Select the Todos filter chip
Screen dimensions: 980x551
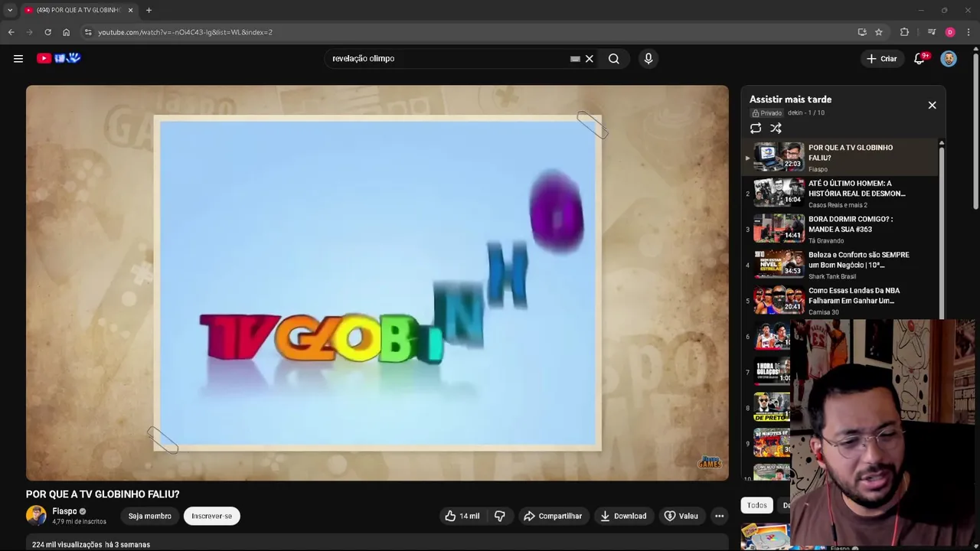(x=757, y=505)
